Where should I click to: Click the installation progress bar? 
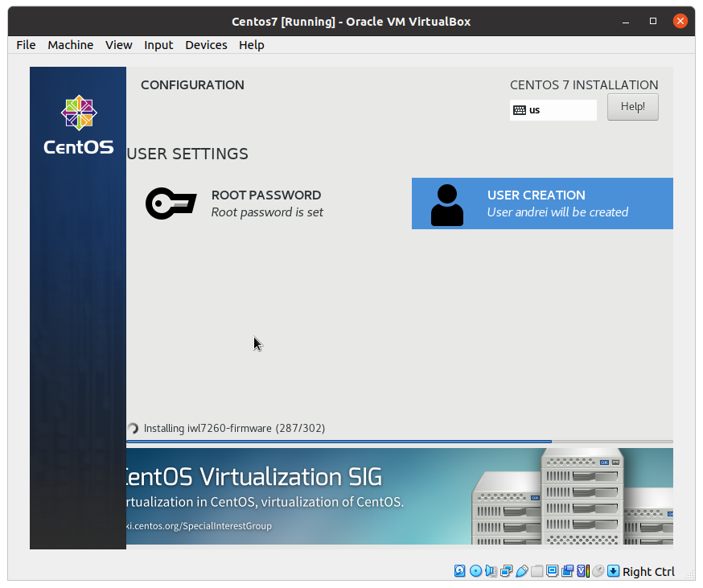tap(400, 442)
